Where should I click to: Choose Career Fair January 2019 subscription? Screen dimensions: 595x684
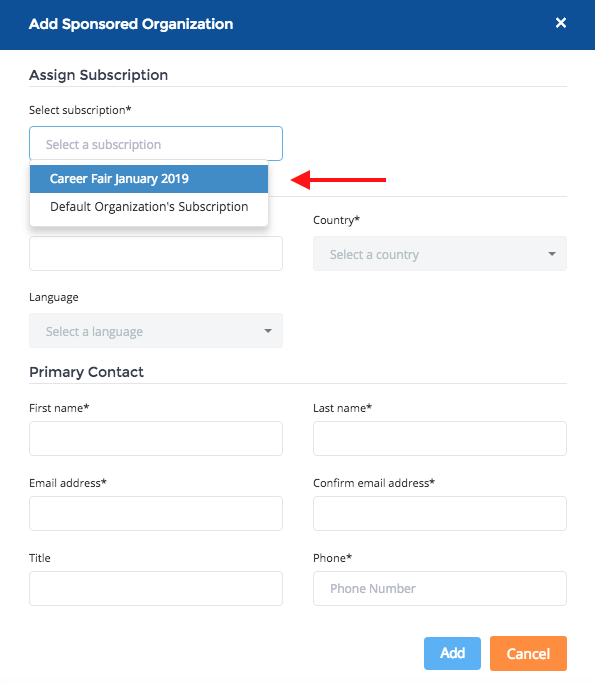149,179
